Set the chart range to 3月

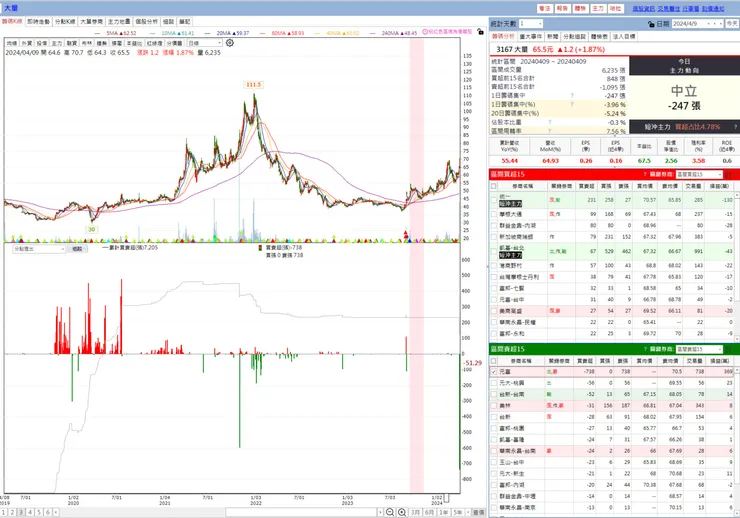click(415, 512)
